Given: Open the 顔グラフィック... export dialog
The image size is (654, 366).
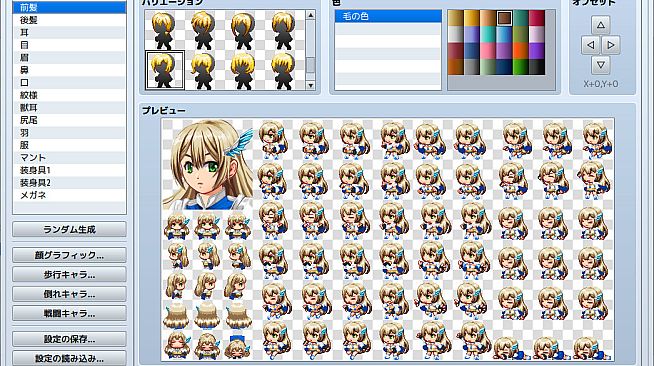Looking at the screenshot, I should (x=69, y=255).
